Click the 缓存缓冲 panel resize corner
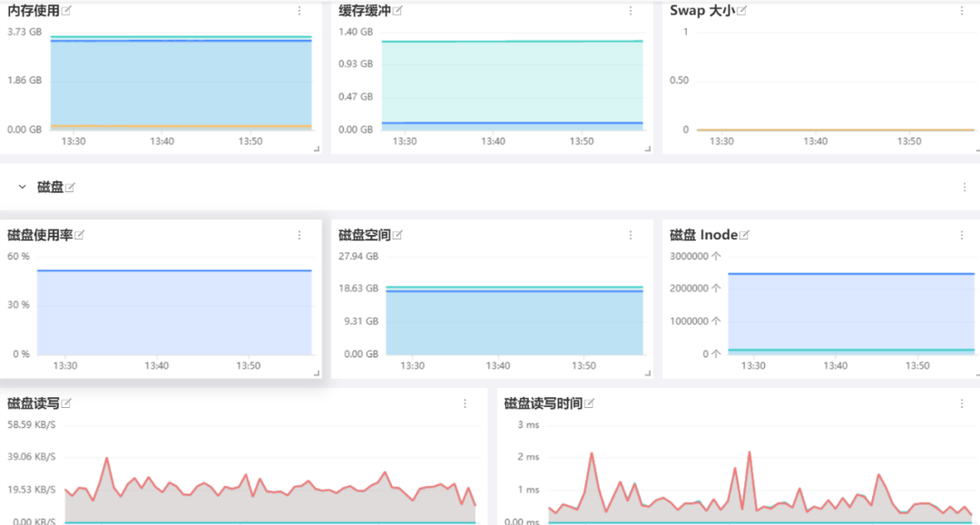The width and height of the screenshot is (980, 525). 648,149
